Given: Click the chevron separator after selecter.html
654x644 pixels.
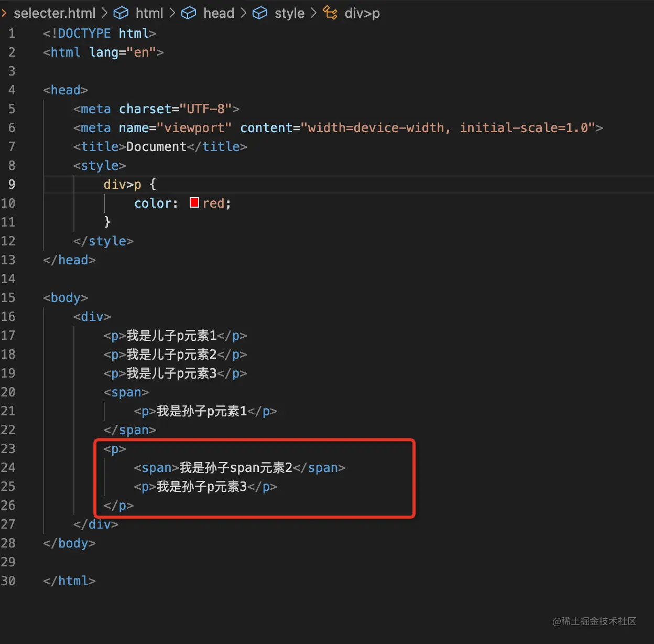Looking at the screenshot, I should pos(104,13).
